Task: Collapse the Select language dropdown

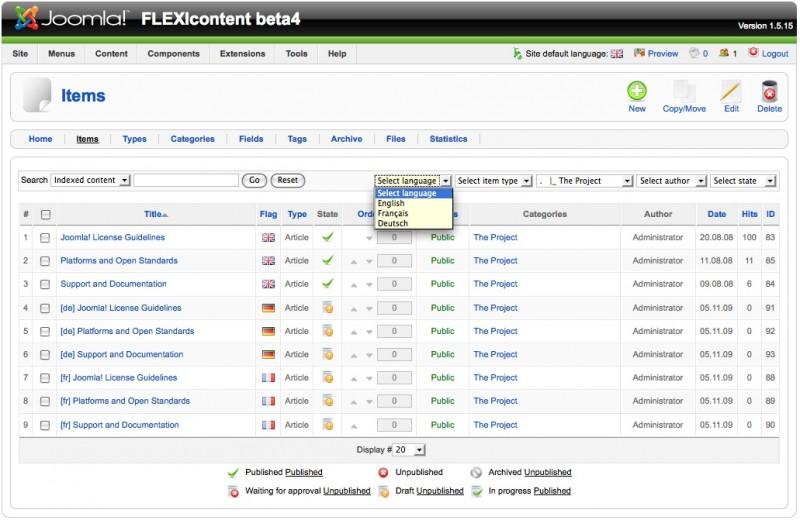Action: (x=413, y=181)
